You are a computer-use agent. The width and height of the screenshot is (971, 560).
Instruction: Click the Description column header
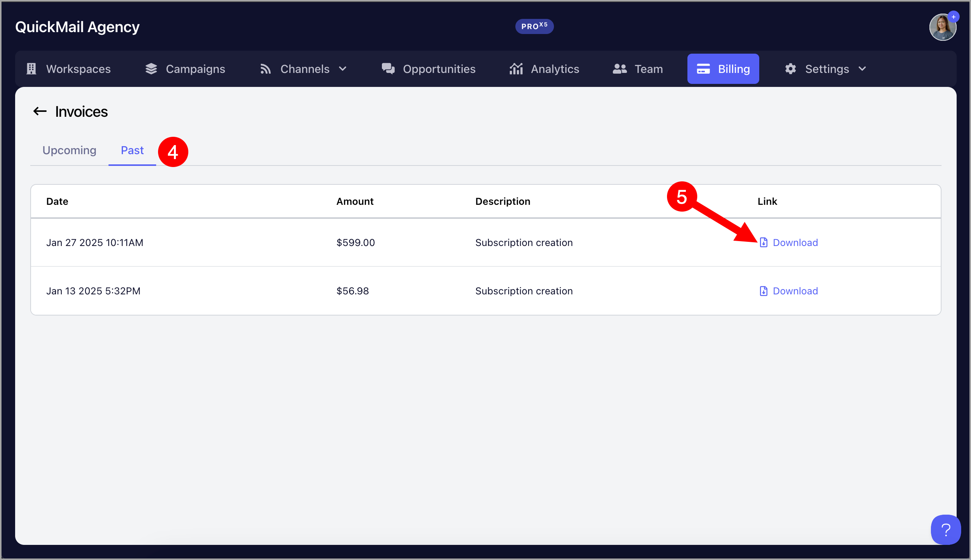[x=503, y=201]
